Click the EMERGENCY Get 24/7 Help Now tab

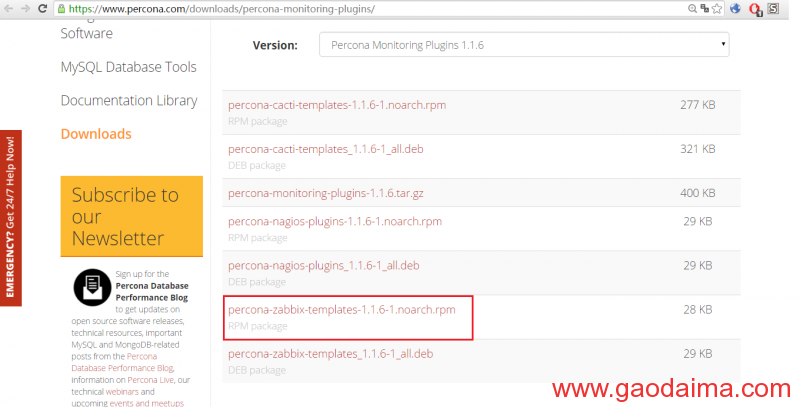(x=11, y=218)
